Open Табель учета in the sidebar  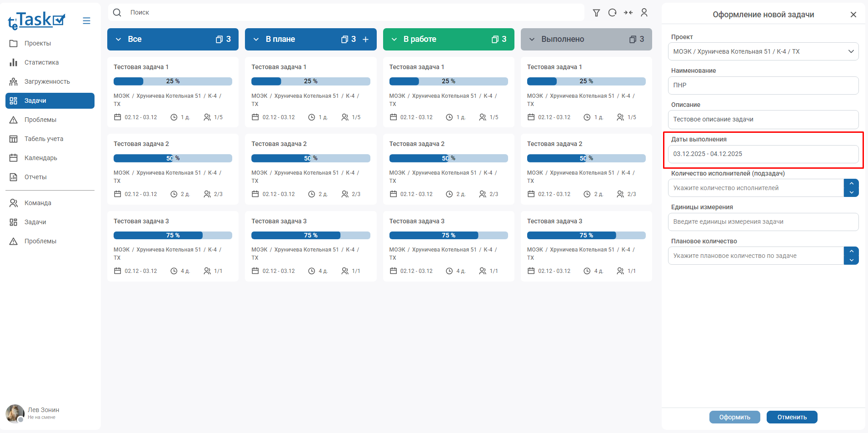tap(44, 139)
